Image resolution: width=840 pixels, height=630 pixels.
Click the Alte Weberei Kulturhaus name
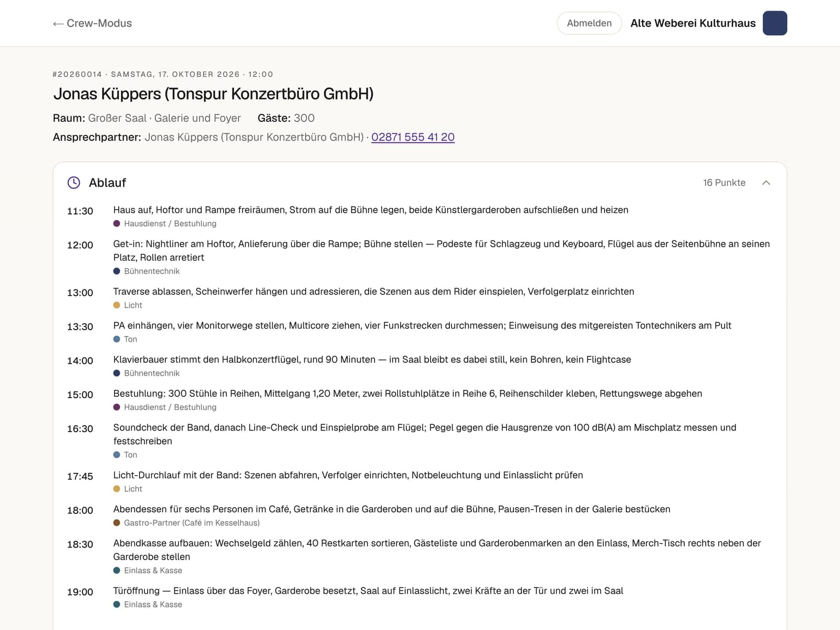tap(693, 23)
